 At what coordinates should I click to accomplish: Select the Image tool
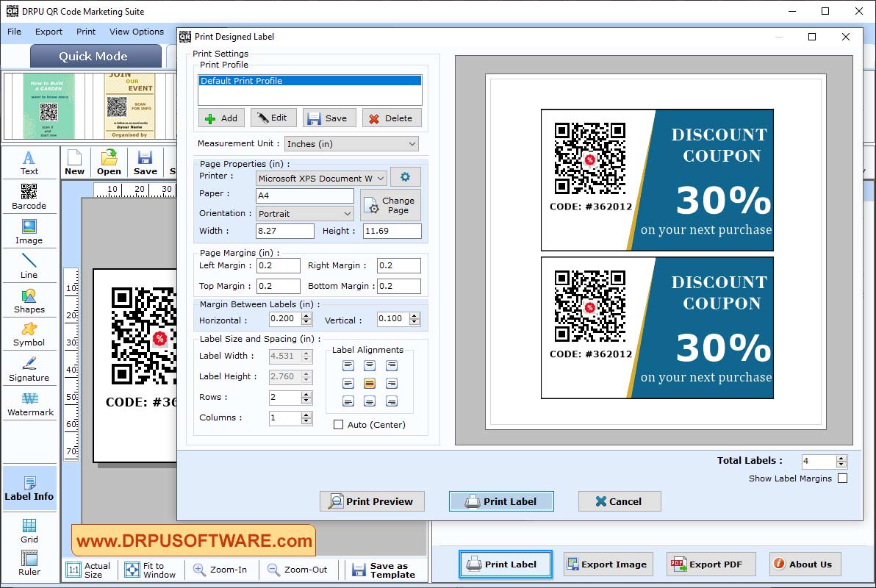[29, 232]
